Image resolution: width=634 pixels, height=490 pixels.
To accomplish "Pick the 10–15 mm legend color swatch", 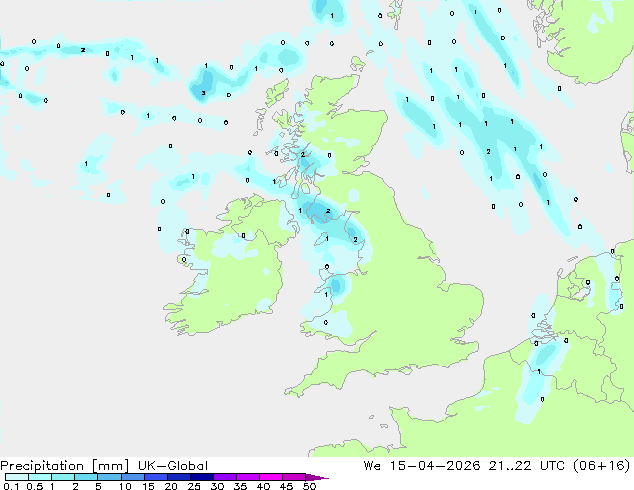I will coord(133,477).
